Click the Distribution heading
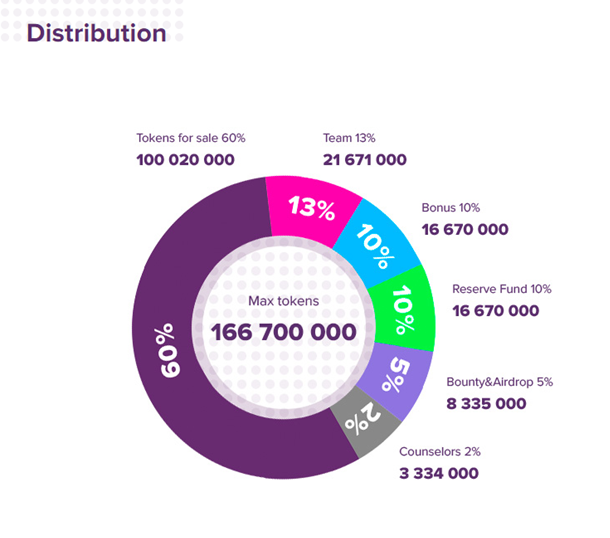 pos(96,33)
